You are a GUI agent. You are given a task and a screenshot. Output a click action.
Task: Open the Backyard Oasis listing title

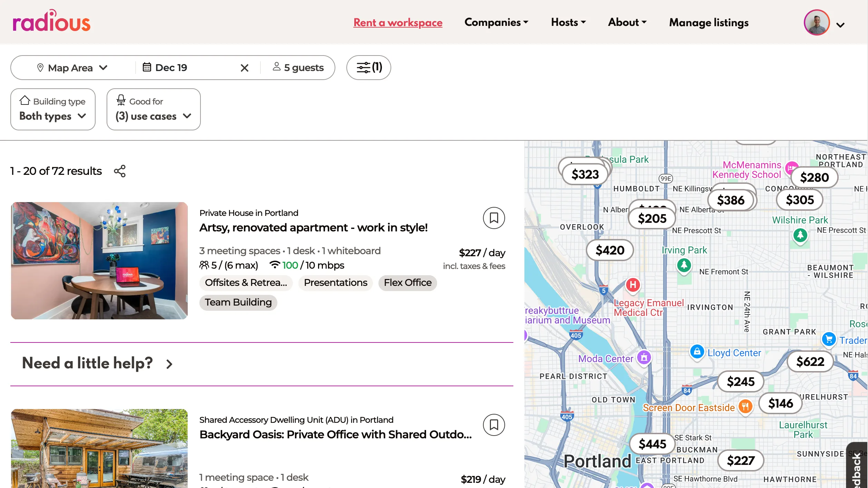(335, 435)
